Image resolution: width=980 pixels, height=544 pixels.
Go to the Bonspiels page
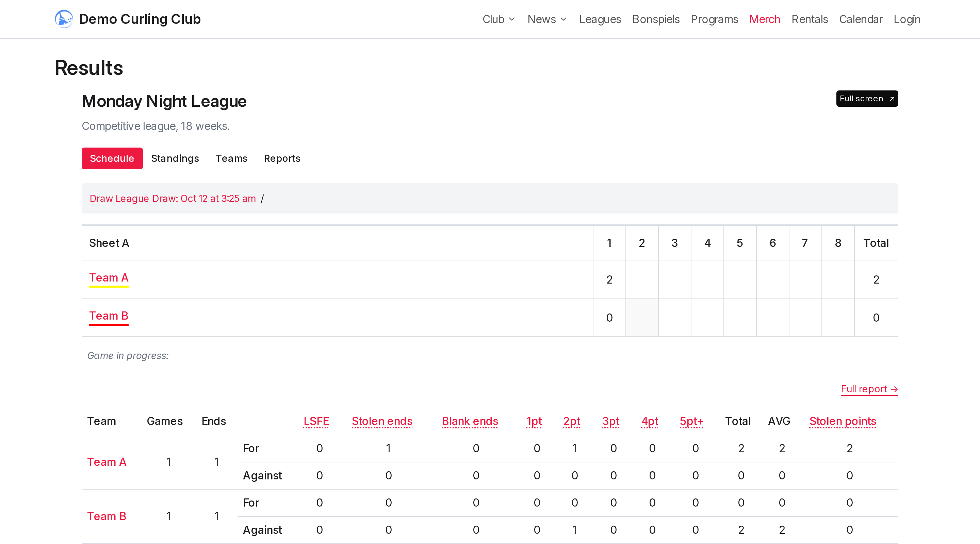[655, 19]
